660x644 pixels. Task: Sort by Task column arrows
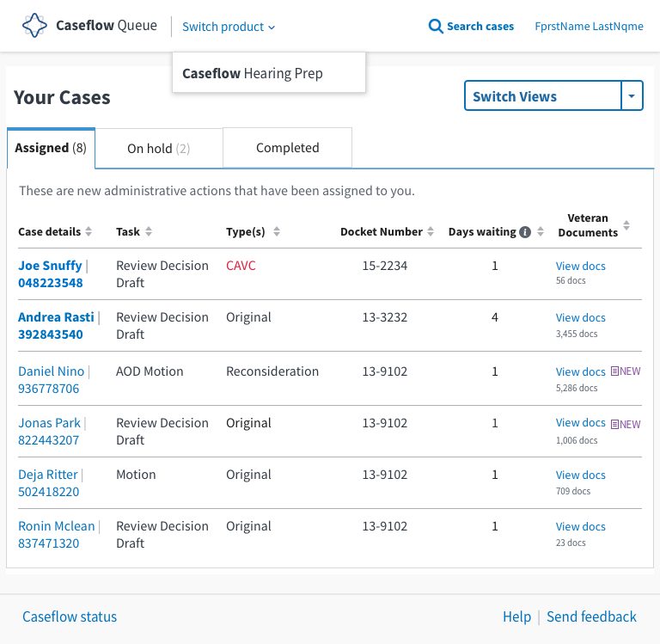[149, 231]
